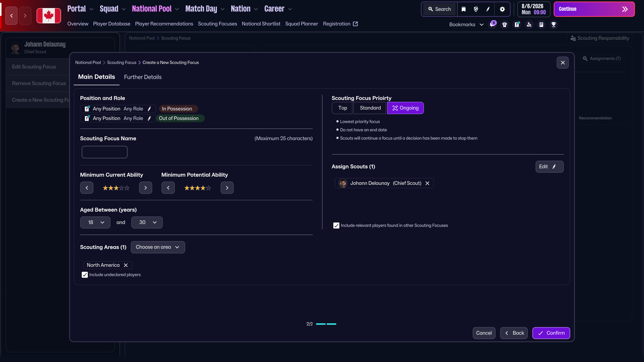Remove Johann Delaunay from assigned scouts
Viewport: 644px width, 362px height.
click(x=427, y=183)
